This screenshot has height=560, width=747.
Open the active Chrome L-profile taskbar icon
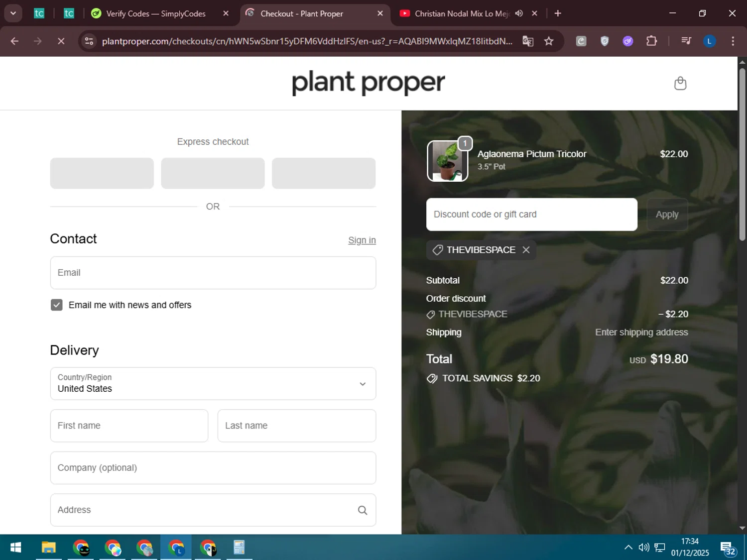176,548
